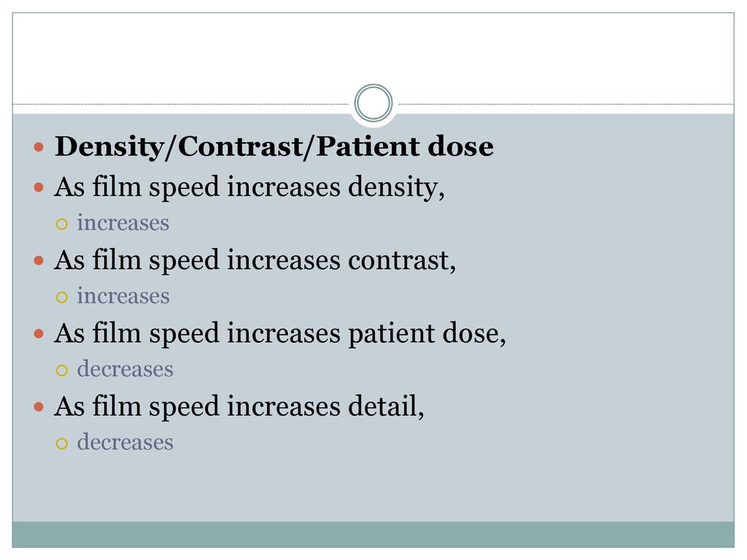Image resolution: width=747 pixels, height=560 pixels.
Task: Click the 'increases' answer under the contrast line
Action: click(x=123, y=296)
